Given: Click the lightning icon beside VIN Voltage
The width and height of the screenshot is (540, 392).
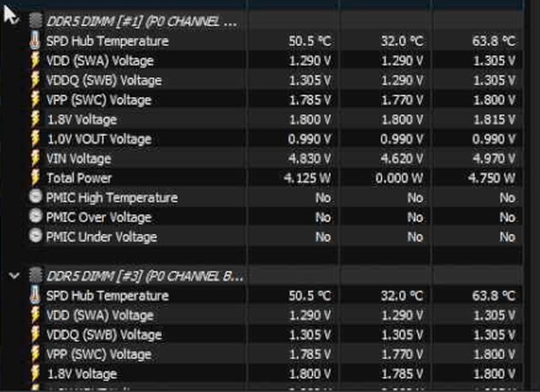Looking at the screenshot, I should (35, 158).
